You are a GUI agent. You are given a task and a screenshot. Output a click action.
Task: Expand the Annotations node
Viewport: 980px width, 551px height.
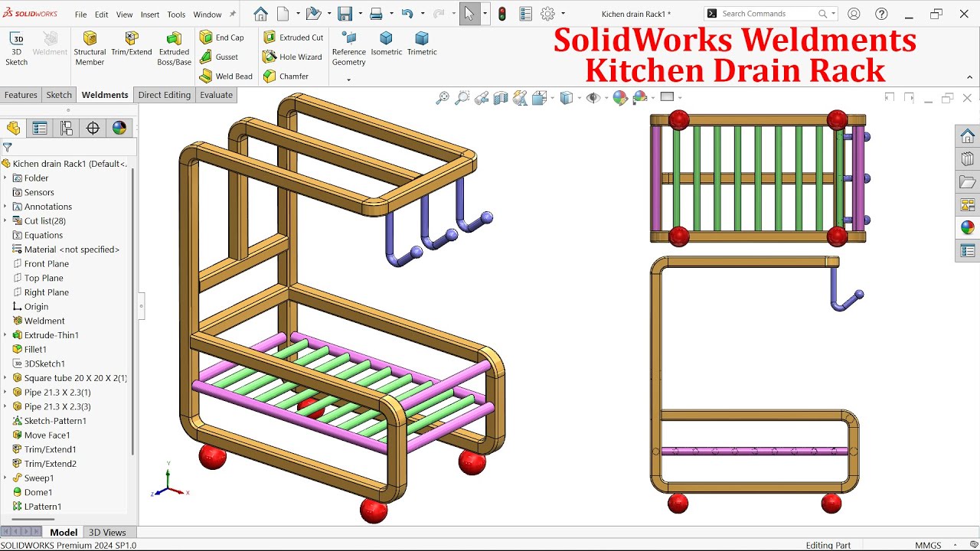point(5,207)
